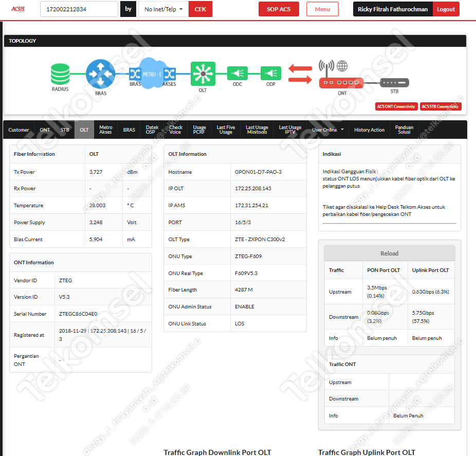476x456 pixels.
Task: Click the Reload traffic button
Action: pos(390,253)
